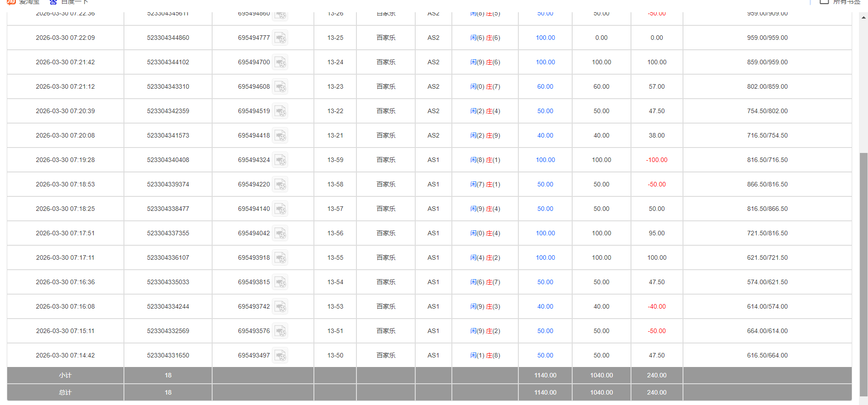
Task: Open video replay for record 695494519
Action: (x=280, y=111)
